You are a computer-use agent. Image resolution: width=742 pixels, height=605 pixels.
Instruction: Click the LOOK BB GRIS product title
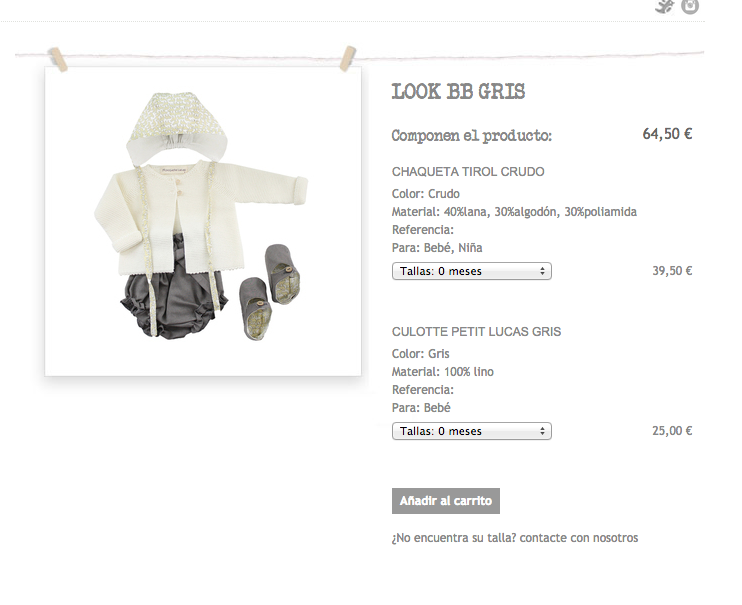pos(458,91)
